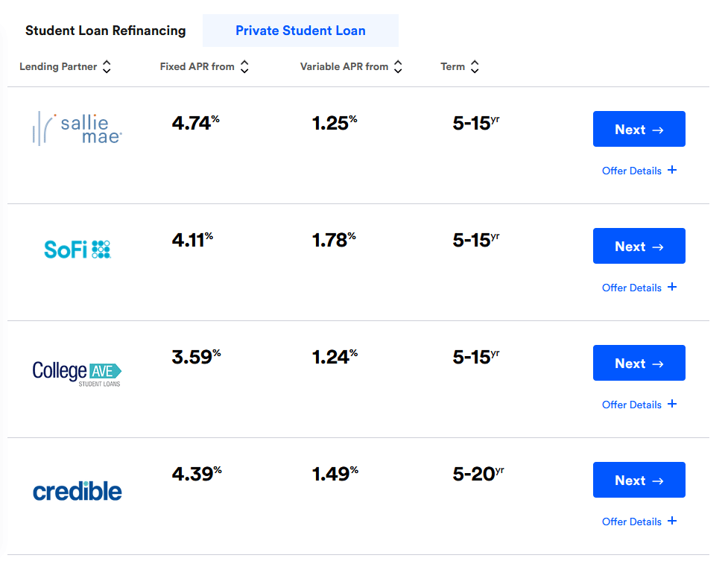This screenshot has width=728, height=561.
Task: Click the Fixed APR from header text
Action: pos(197,66)
